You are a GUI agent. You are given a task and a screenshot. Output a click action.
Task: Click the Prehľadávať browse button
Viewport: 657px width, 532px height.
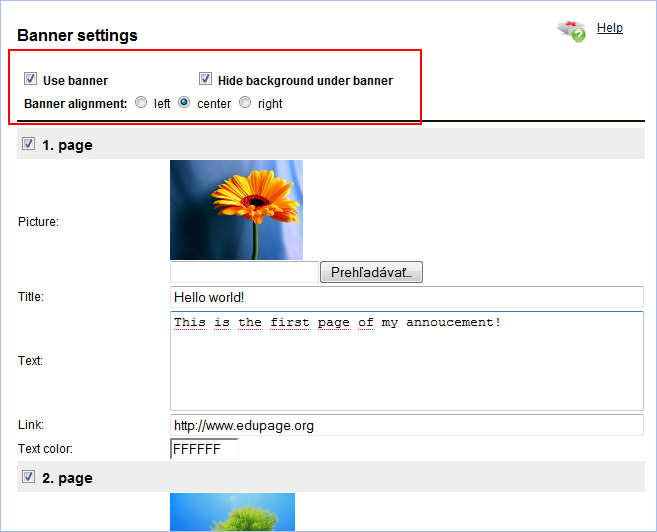[371, 272]
